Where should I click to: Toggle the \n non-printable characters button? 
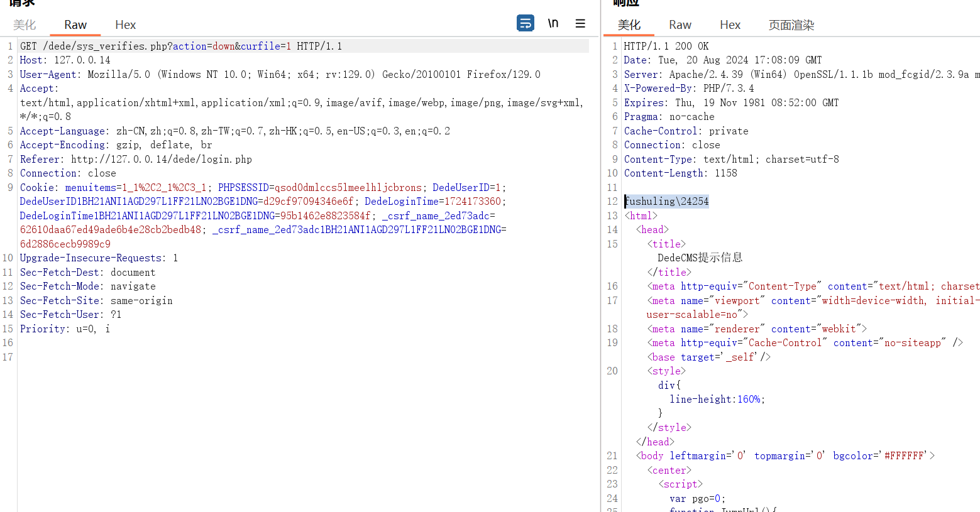click(x=553, y=23)
